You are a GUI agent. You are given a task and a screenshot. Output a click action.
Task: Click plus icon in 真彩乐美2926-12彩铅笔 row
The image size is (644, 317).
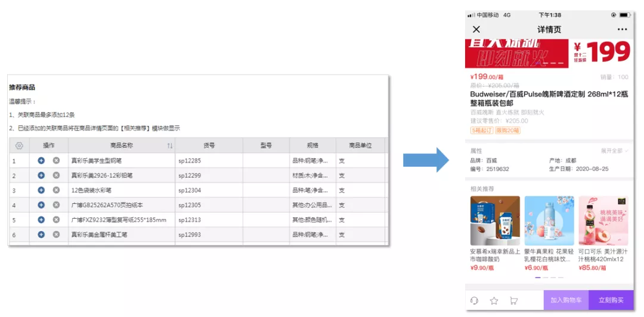click(x=41, y=175)
